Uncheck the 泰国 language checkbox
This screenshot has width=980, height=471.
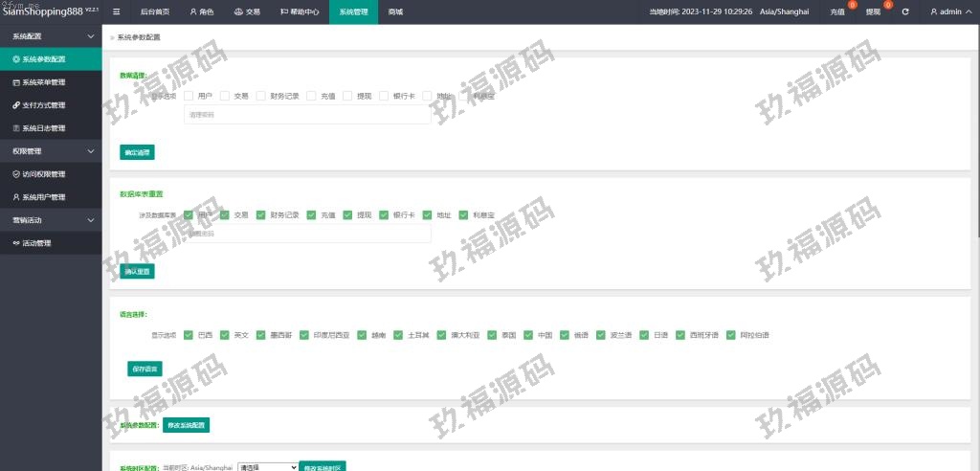pyautogui.click(x=493, y=335)
